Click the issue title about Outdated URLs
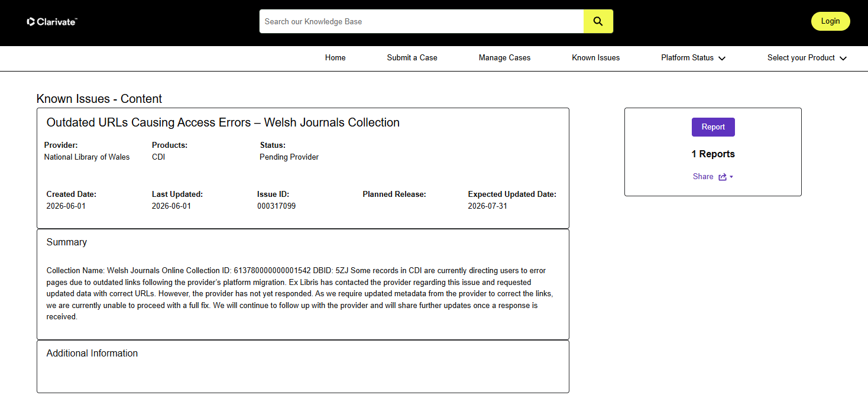 pos(223,123)
